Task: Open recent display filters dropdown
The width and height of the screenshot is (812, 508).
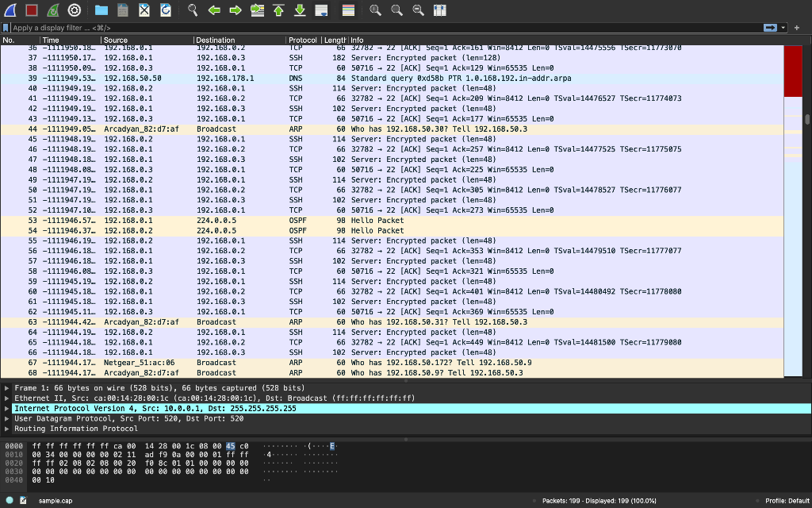Action: pyautogui.click(x=783, y=28)
